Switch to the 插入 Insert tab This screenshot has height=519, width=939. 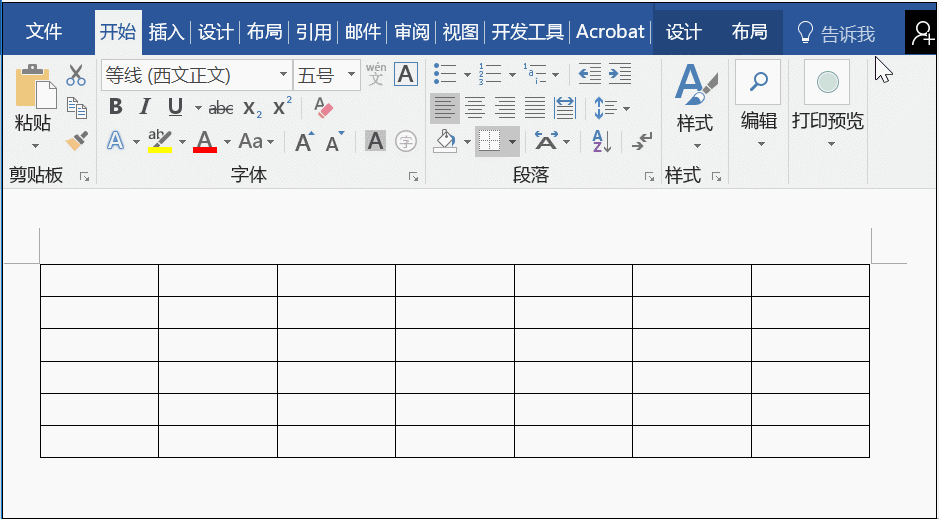click(x=166, y=32)
